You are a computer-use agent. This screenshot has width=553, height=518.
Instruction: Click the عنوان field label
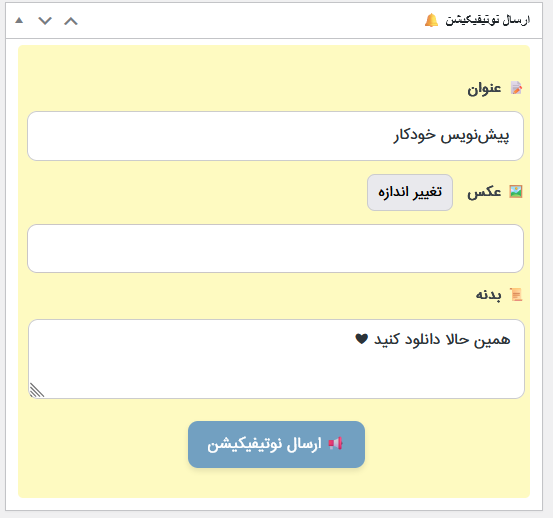tap(484, 89)
